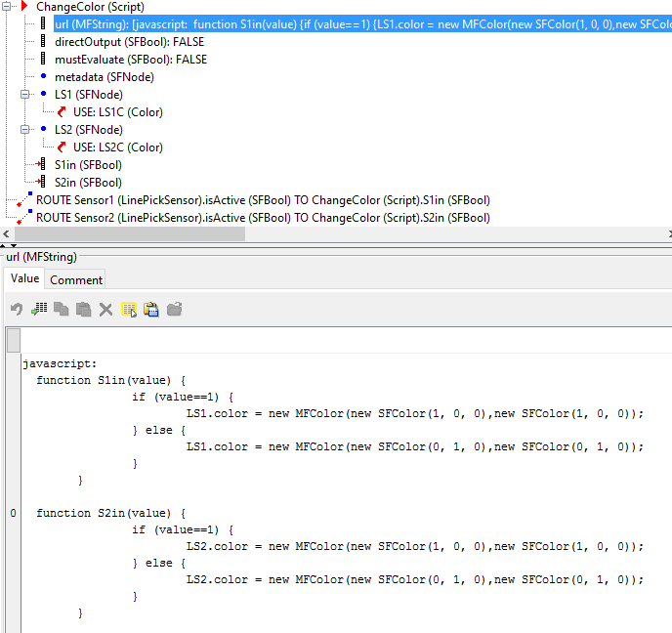The height and width of the screenshot is (633, 672).
Task: Collapse the ChangeColor Script node
Action: [7, 7]
